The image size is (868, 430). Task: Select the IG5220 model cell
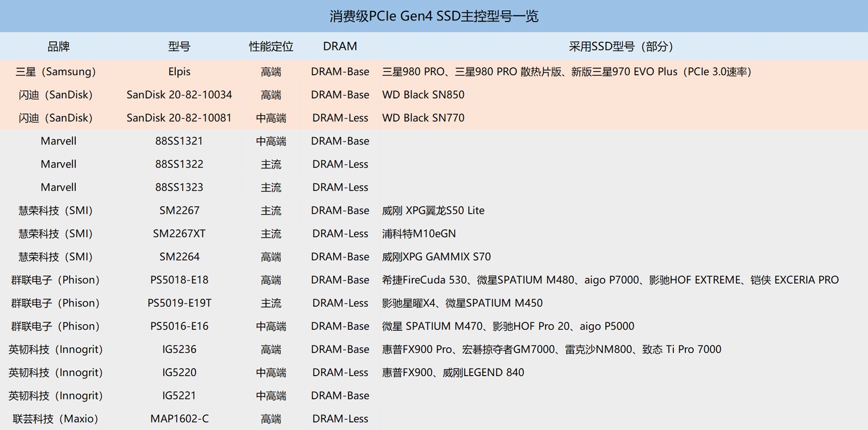(x=179, y=372)
